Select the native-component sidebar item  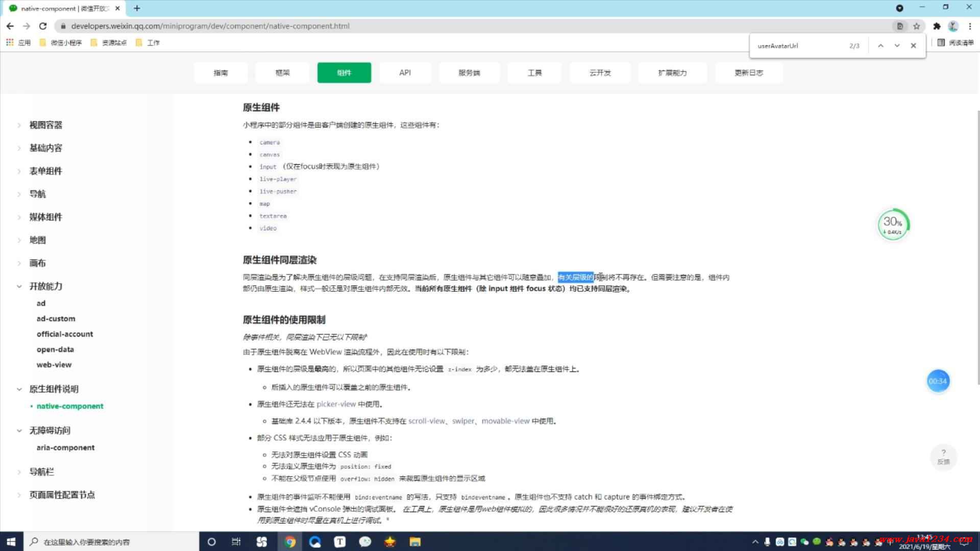click(70, 406)
